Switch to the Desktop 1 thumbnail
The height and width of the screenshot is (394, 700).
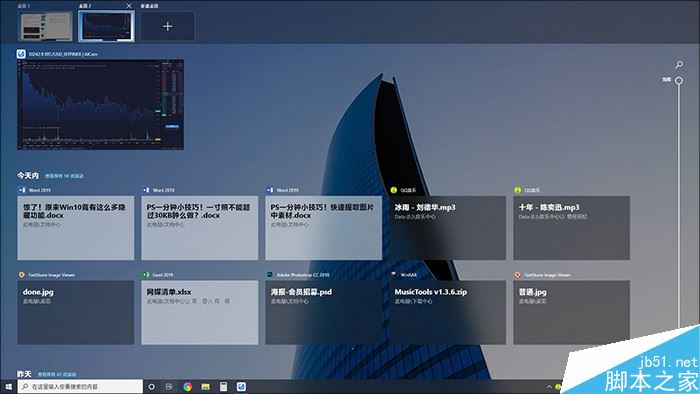tap(46, 26)
